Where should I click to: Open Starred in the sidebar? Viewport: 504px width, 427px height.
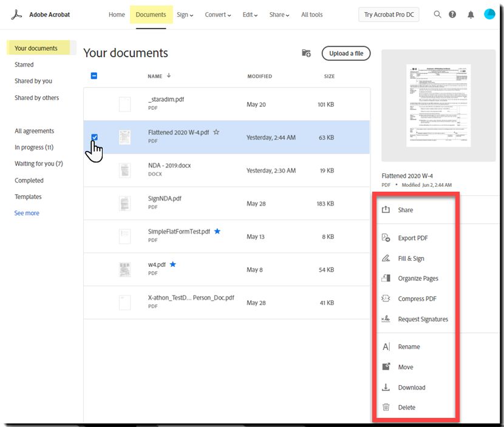[x=24, y=64]
